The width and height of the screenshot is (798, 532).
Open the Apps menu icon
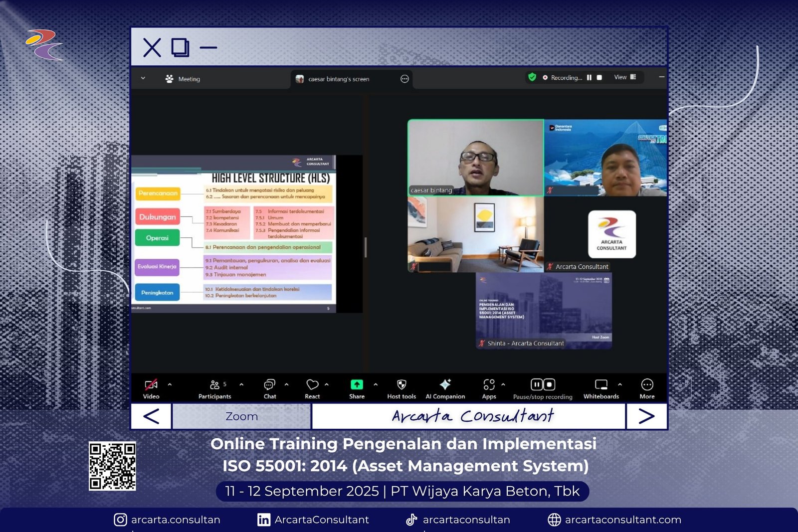tap(489, 384)
